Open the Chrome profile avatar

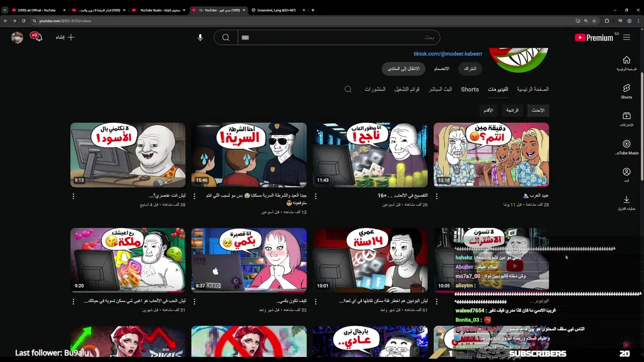(629, 21)
